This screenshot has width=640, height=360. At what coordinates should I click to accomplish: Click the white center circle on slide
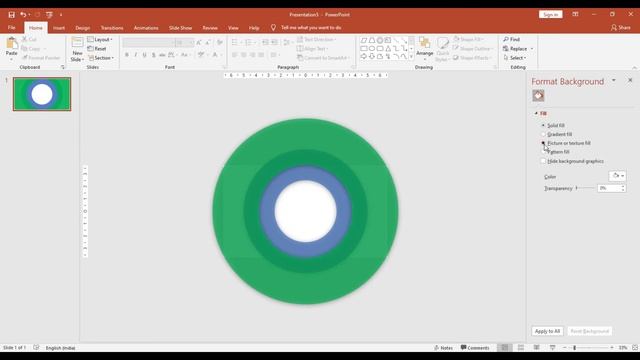click(x=305, y=211)
